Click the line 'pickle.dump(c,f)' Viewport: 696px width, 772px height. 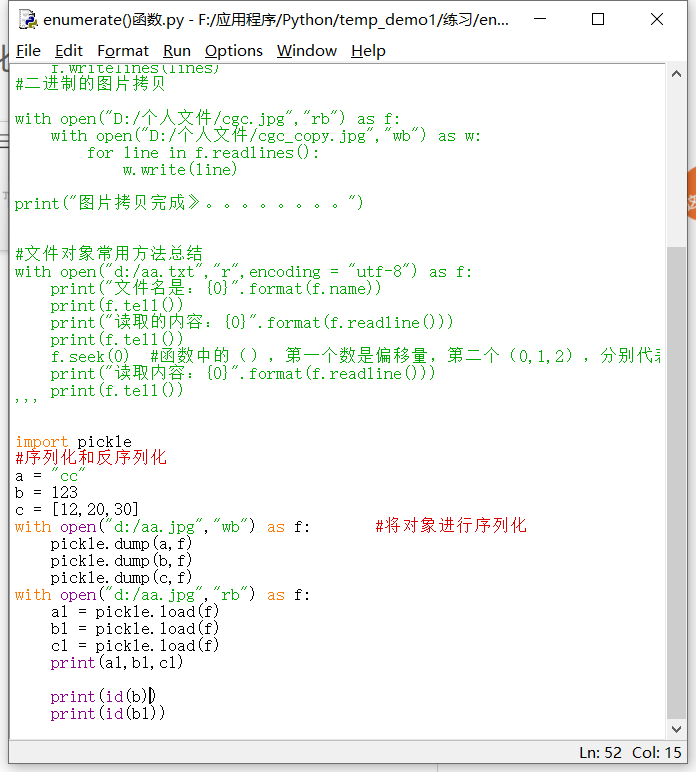(121, 578)
